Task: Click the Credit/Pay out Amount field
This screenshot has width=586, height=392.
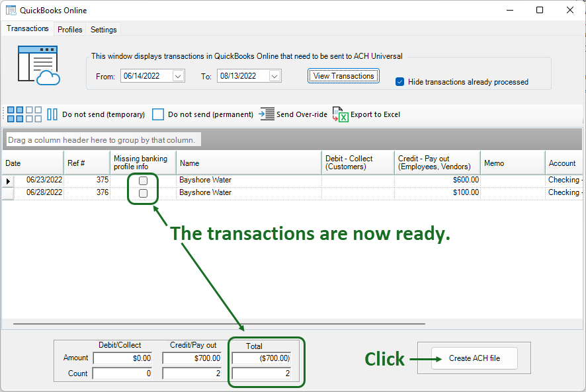Action: [x=192, y=358]
